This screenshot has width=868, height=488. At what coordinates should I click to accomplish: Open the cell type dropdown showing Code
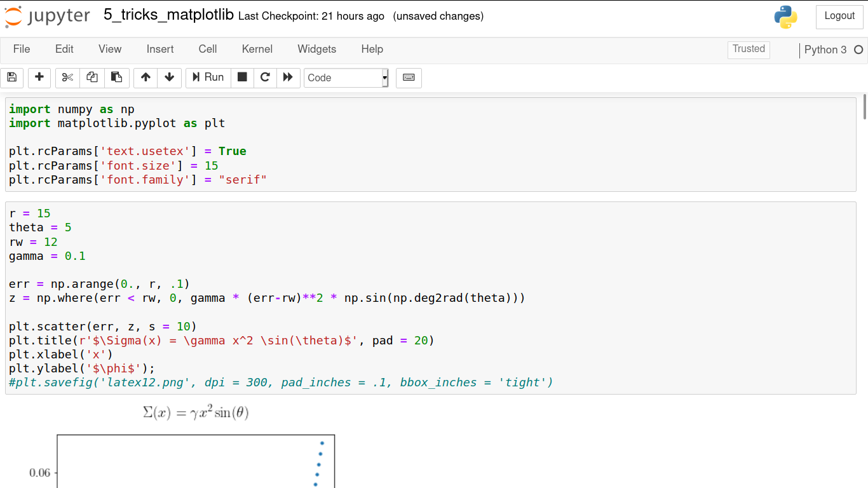pos(346,78)
